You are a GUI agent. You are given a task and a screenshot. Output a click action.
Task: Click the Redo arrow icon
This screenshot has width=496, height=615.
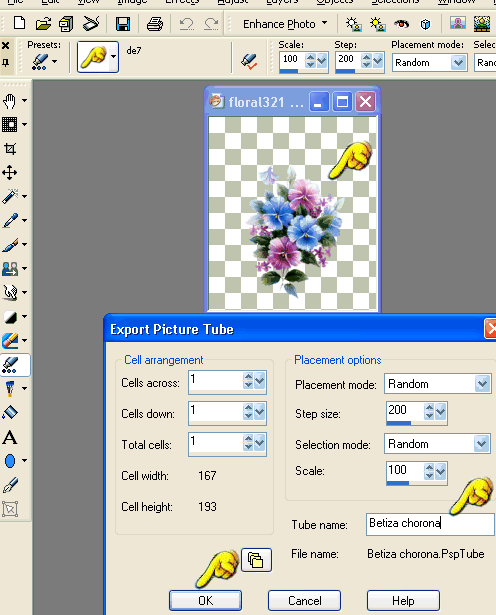211,24
